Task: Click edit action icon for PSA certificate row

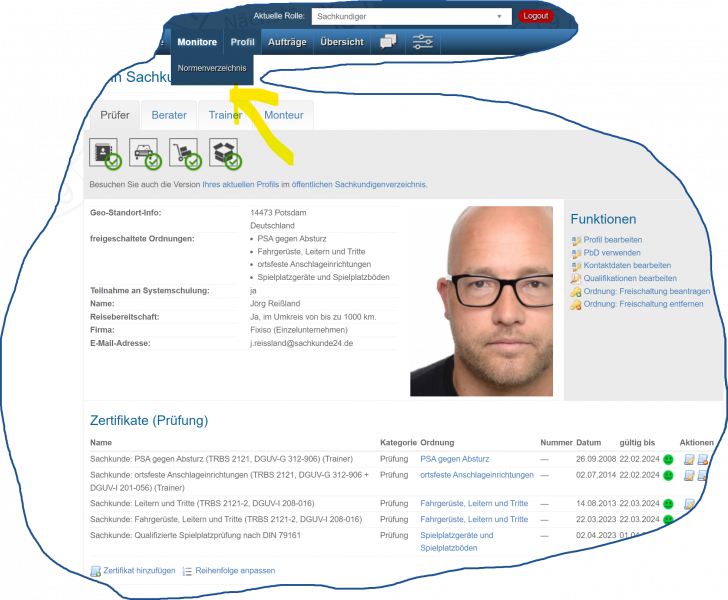Action: (x=689, y=459)
